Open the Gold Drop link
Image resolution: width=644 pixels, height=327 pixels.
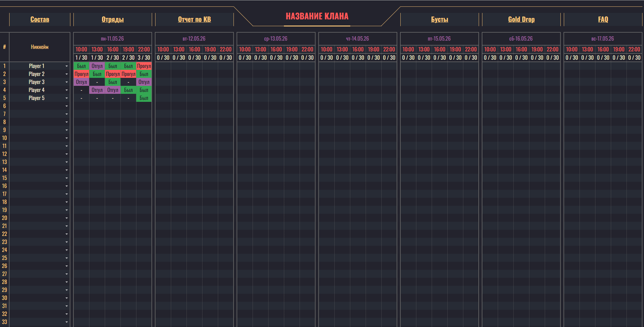[521, 19]
